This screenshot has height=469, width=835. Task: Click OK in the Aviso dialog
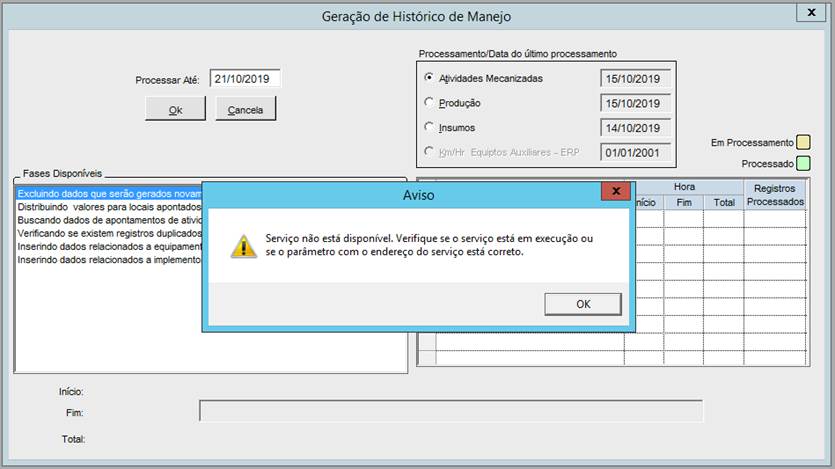(583, 304)
